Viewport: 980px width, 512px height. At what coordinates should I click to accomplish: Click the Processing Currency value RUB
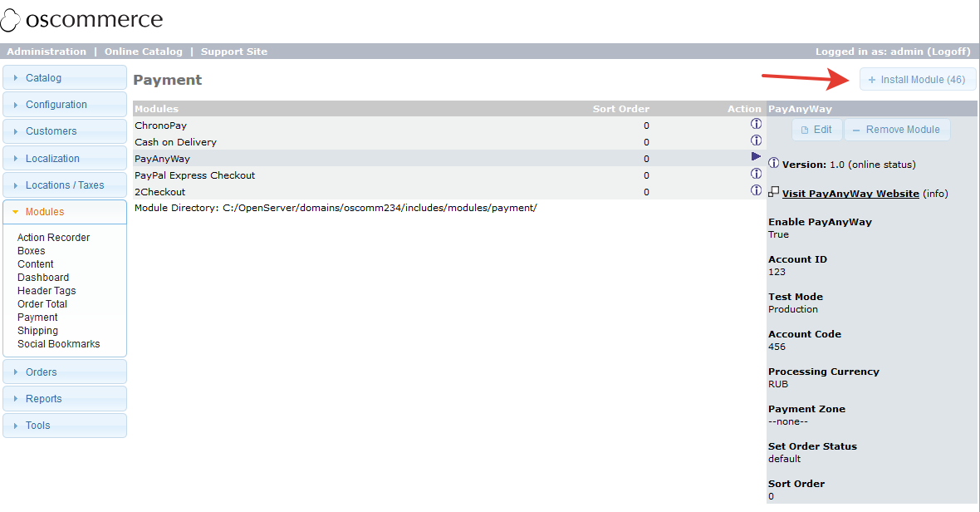point(778,385)
